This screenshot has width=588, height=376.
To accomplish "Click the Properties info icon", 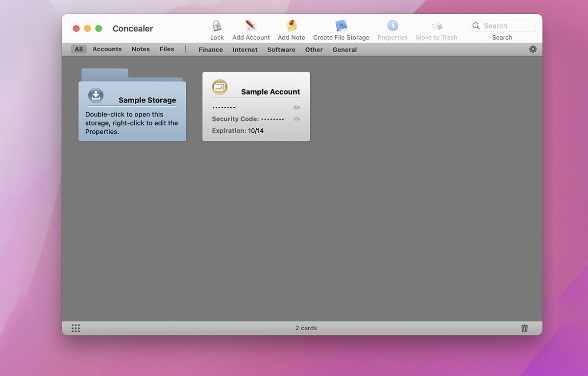I will pos(392,26).
